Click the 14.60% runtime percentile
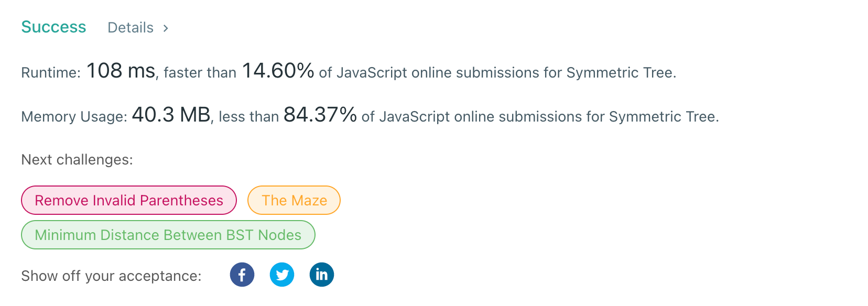Screen dimensions: 868x306 pos(278,71)
